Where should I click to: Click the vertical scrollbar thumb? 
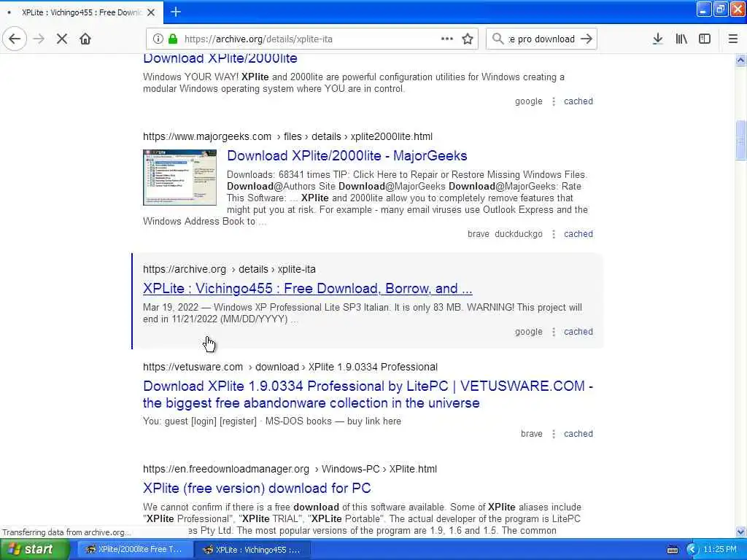[x=740, y=141]
